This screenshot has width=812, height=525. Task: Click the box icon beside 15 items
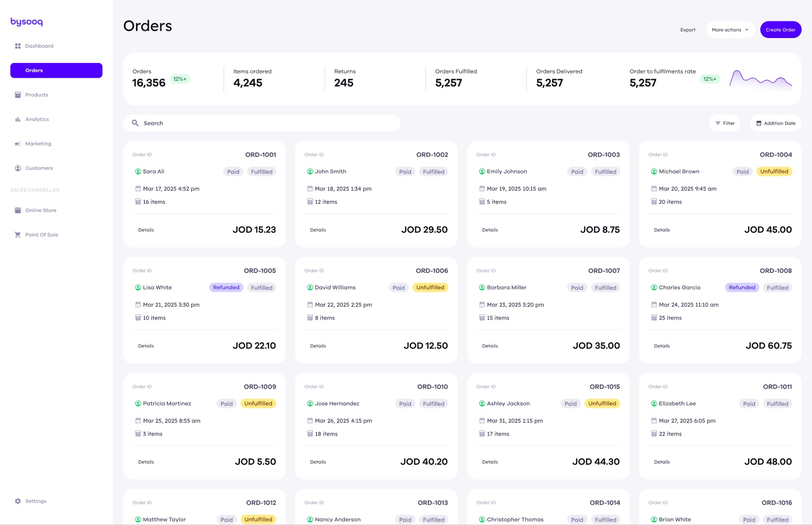coord(482,318)
